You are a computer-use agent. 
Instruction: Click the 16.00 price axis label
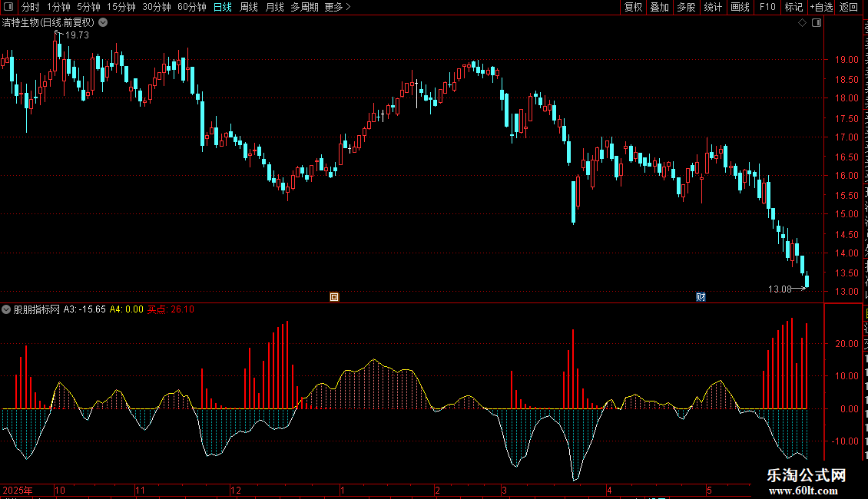pyautogui.click(x=846, y=176)
